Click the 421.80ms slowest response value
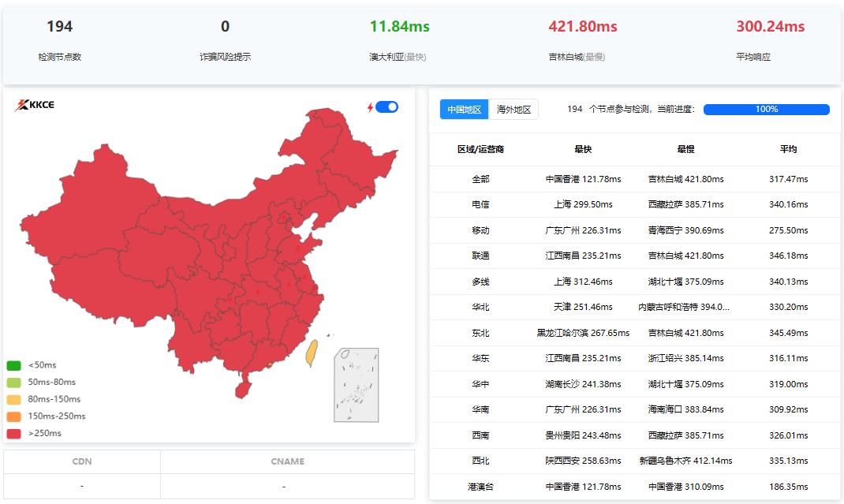This screenshot has height=504, width=844. tap(583, 27)
